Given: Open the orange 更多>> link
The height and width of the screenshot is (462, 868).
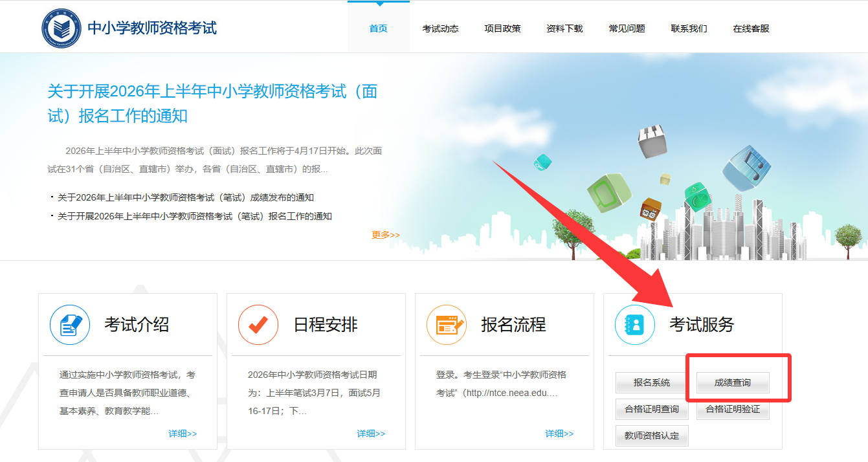Looking at the screenshot, I should 386,235.
